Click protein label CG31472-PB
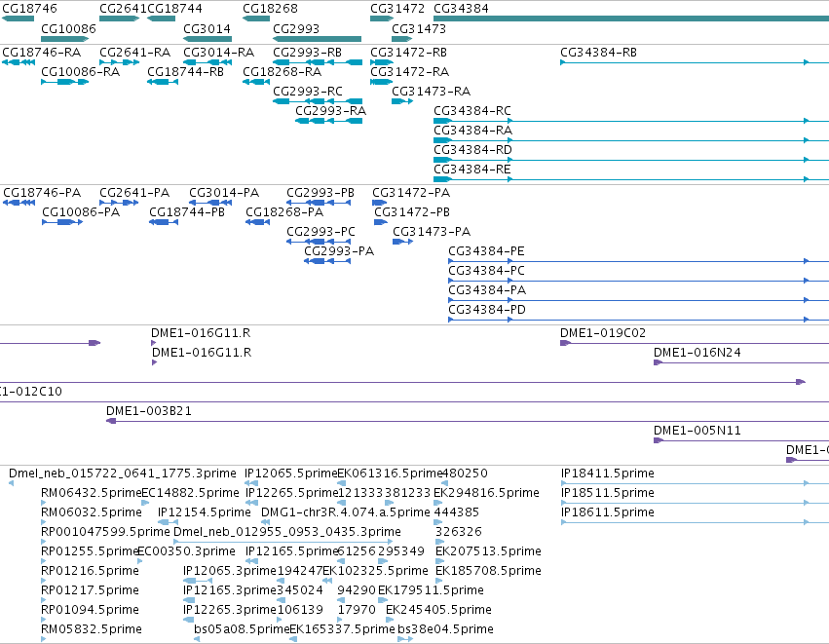Image resolution: width=829 pixels, height=644 pixels. (x=412, y=212)
